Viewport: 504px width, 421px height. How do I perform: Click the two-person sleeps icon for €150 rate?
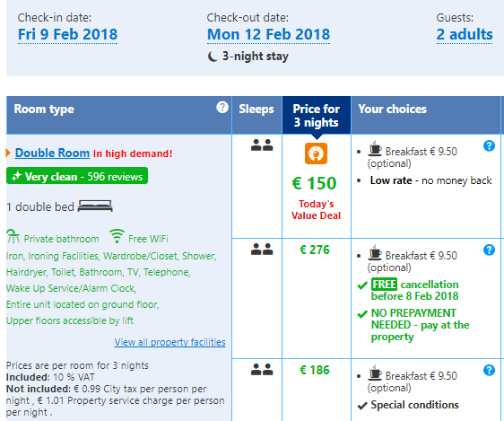coord(262,145)
